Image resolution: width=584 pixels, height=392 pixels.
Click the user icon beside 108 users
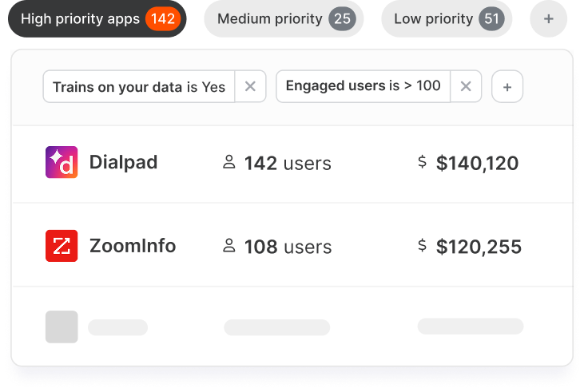pyautogui.click(x=229, y=246)
